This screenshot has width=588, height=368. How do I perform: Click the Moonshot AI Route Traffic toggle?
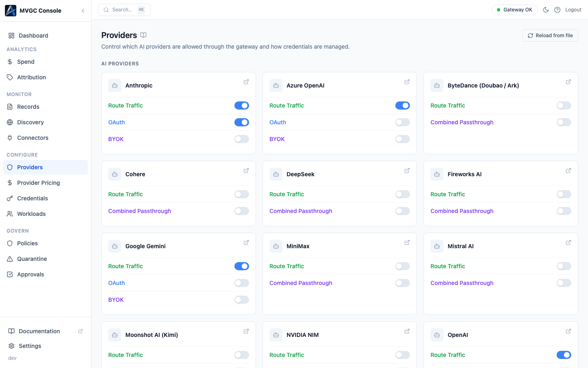242,355
